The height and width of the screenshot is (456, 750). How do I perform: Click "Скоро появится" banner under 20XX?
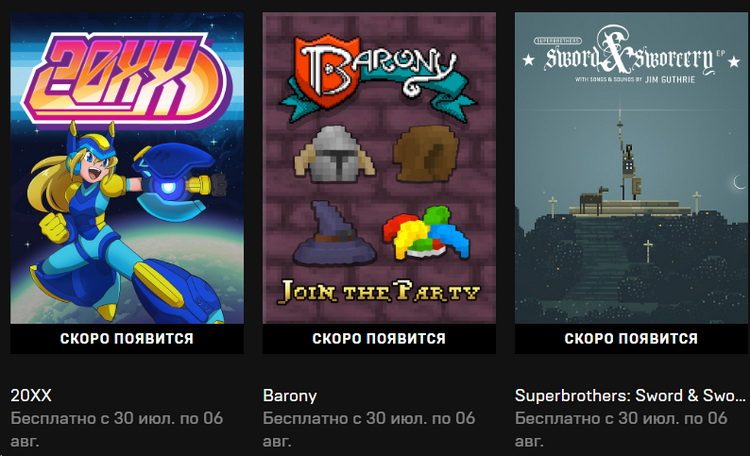[127, 339]
